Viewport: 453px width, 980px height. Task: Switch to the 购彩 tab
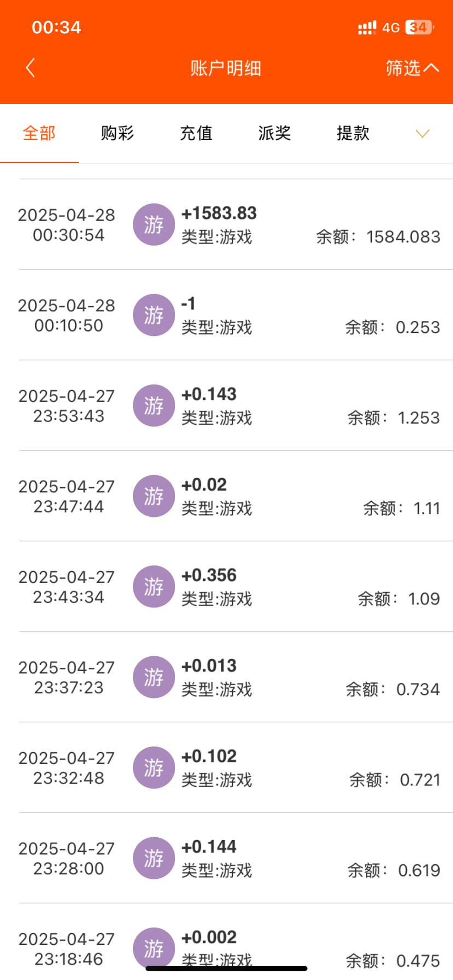[118, 133]
